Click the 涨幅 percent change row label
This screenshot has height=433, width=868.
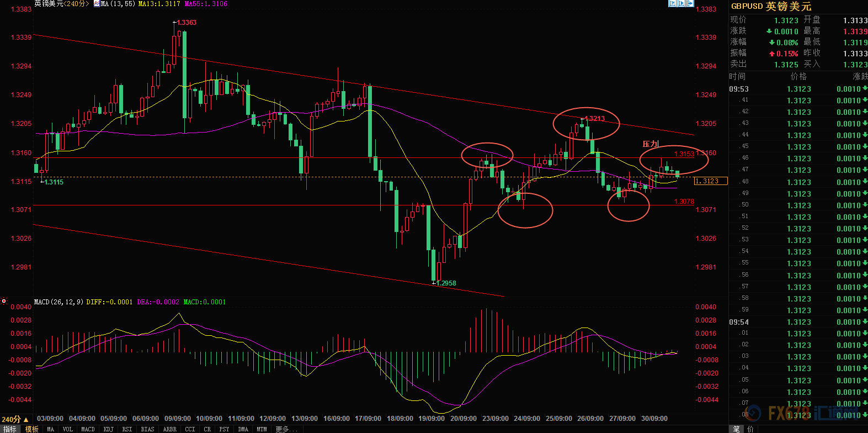pos(738,42)
